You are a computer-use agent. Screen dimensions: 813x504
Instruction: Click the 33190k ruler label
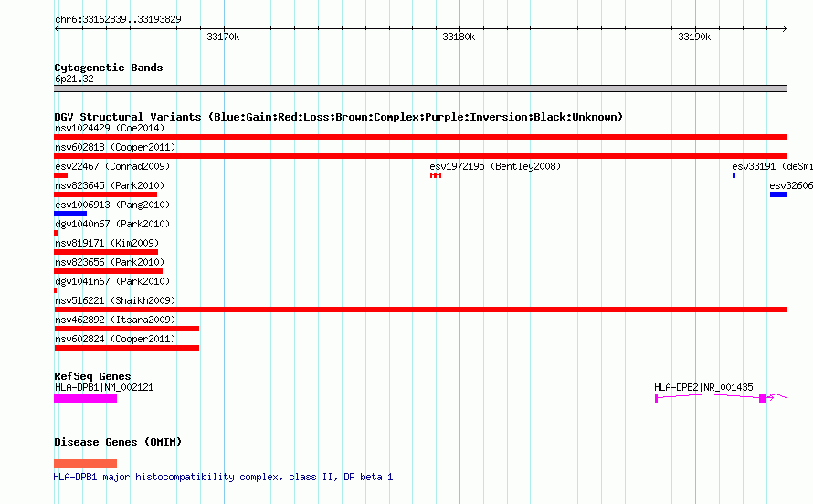[694, 37]
